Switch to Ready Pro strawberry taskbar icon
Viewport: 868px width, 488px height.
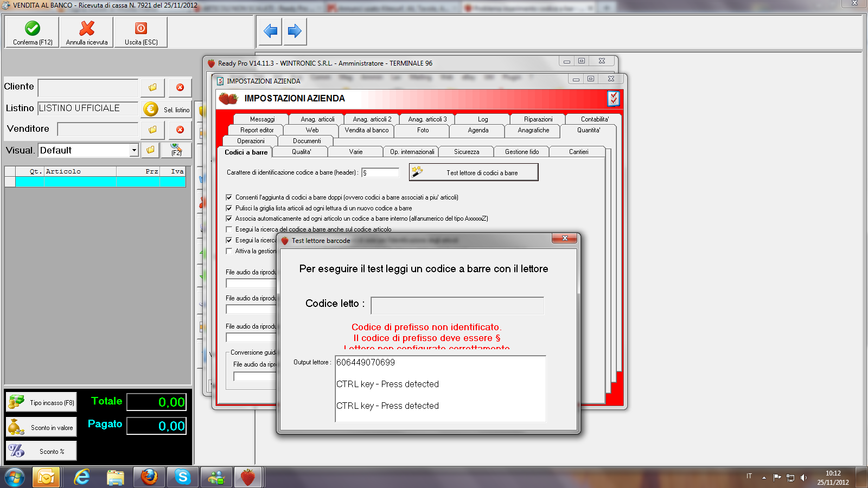point(248,477)
